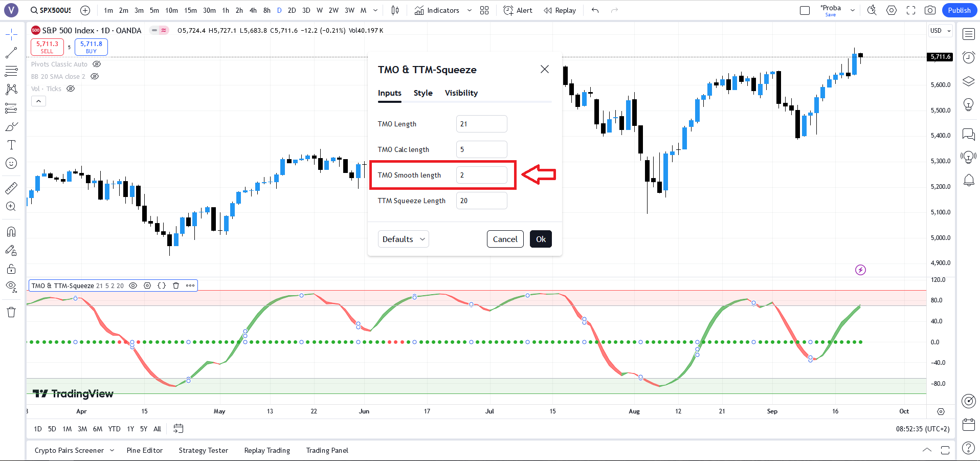Collapse the indicator legend chevron
This screenshot has height=461, width=980.
pyautogui.click(x=38, y=101)
